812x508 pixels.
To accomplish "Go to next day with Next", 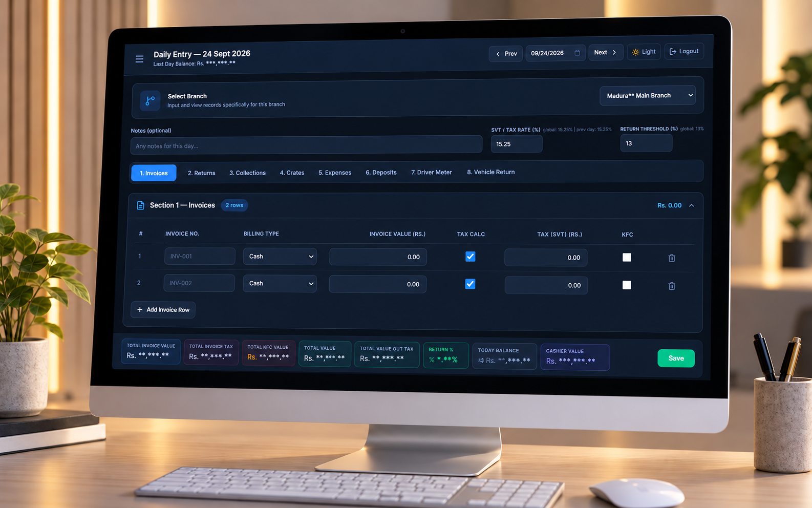I will pyautogui.click(x=606, y=52).
